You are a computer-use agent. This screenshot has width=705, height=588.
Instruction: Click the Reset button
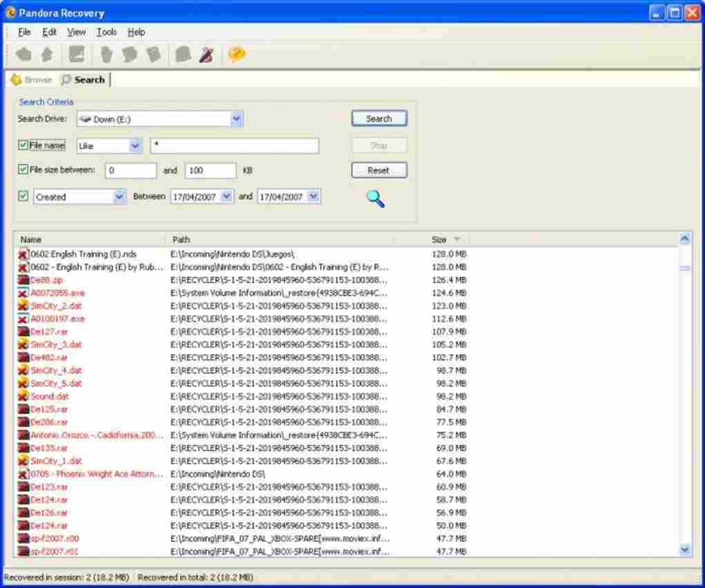[x=379, y=171]
